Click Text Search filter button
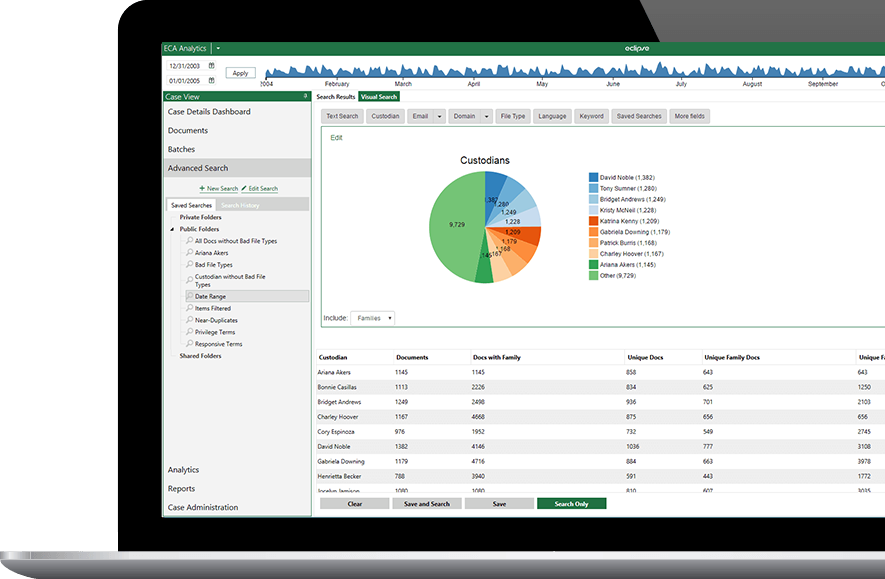 [x=342, y=116]
